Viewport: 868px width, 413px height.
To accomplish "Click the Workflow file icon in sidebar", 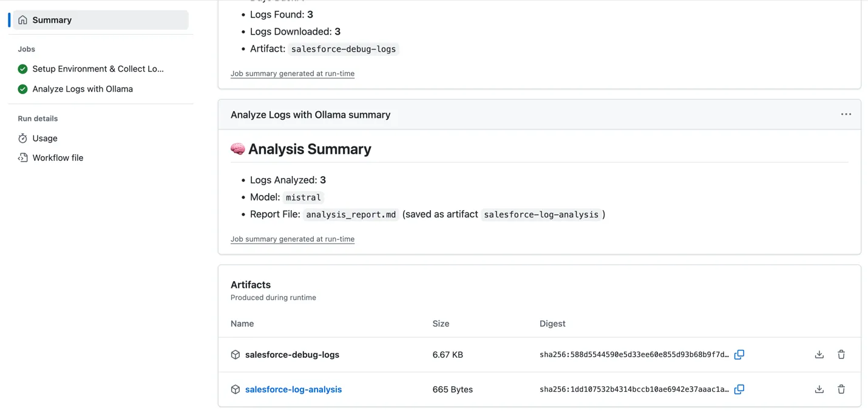I will tap(22, 158).
